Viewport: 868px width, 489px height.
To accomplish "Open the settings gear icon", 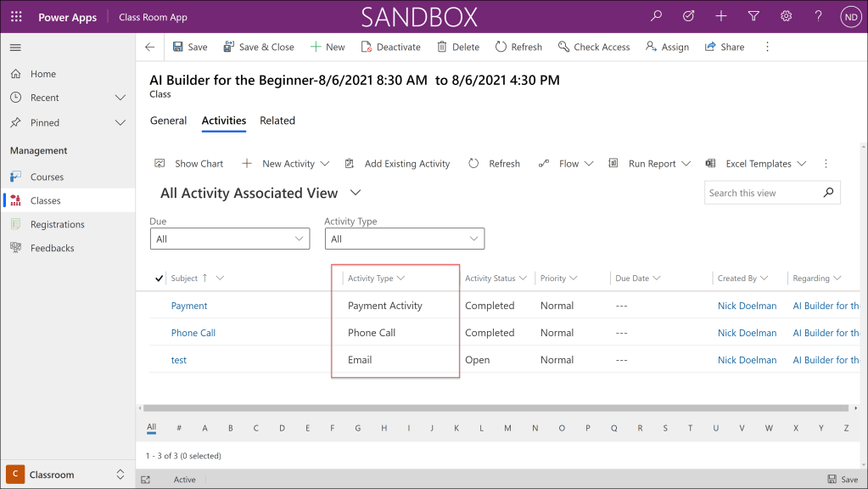I will click(786, 16).
